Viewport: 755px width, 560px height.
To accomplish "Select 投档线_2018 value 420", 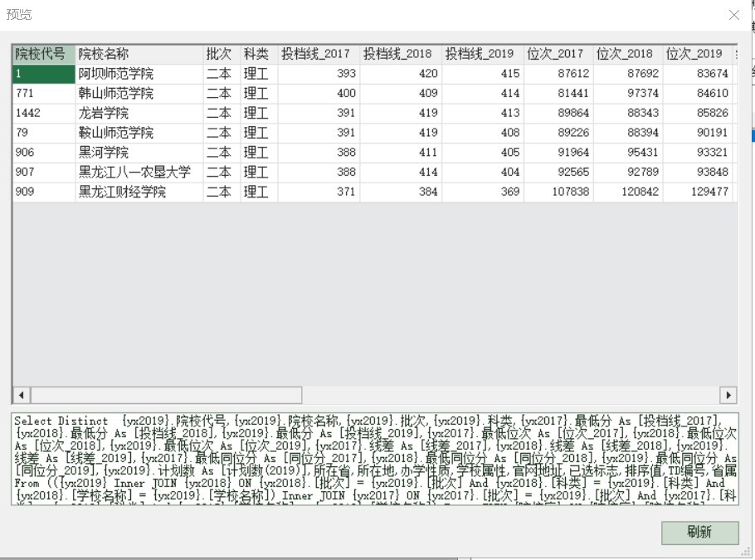I will click(x=401, y=74).
